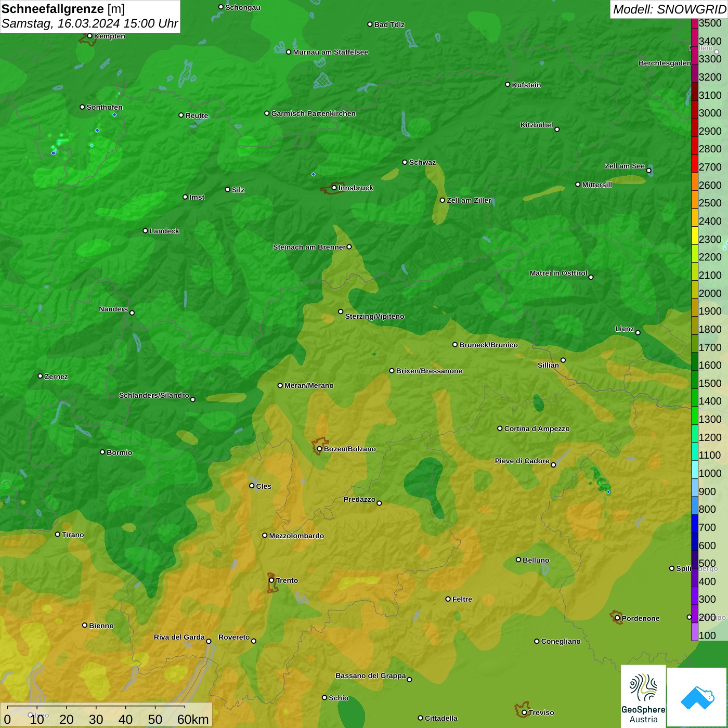Select the Innsbruck city marker dot
The image size is (728, 728).
[x=334, y=188]
